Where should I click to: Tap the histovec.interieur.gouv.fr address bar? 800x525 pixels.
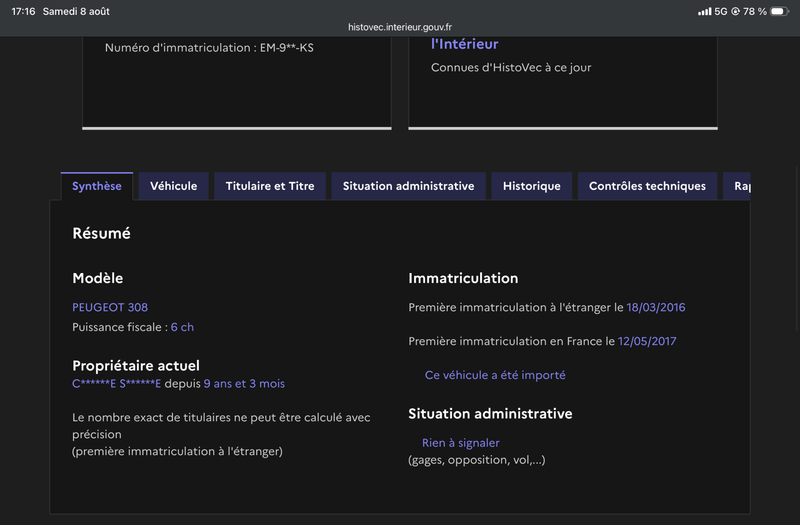400,27
